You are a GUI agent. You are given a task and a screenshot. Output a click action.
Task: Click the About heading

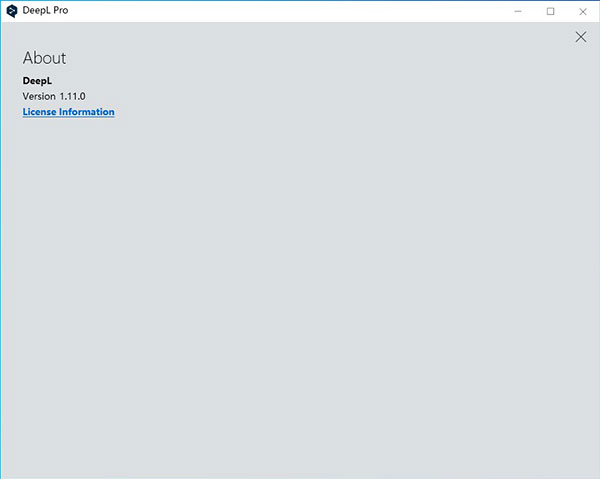pyautogui.click(x=44, y=58)
